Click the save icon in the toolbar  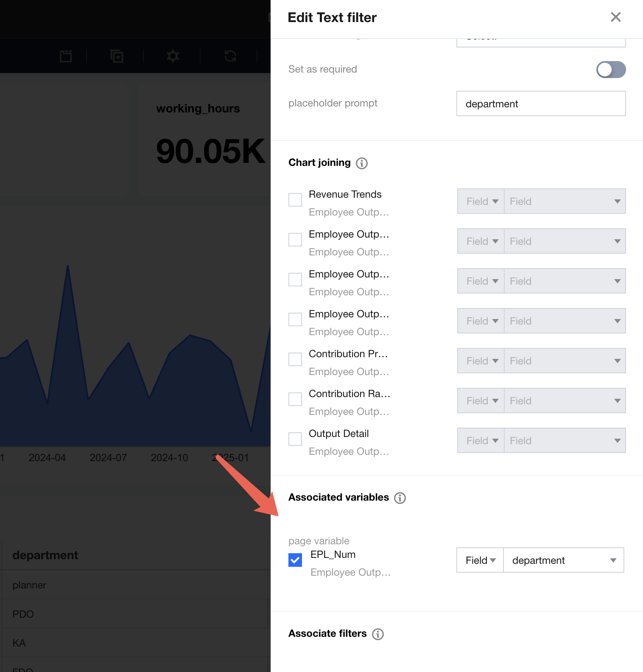click(66, 56)
